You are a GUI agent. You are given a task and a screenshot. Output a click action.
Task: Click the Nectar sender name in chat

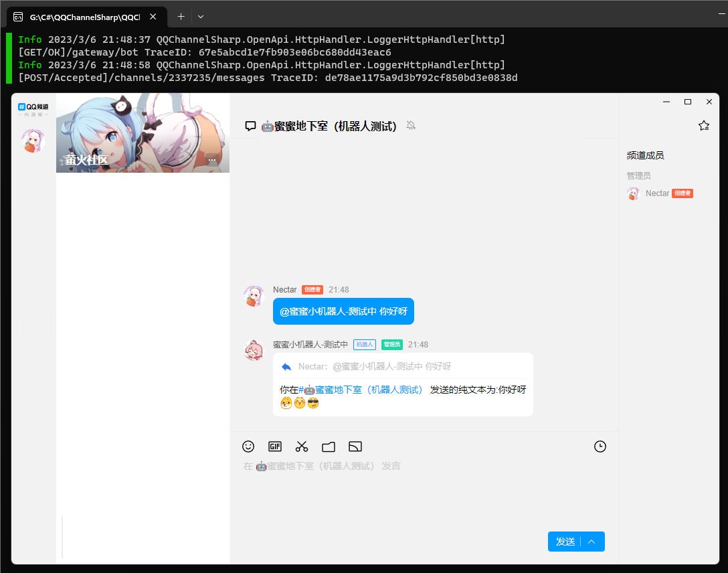click(284, 290)
